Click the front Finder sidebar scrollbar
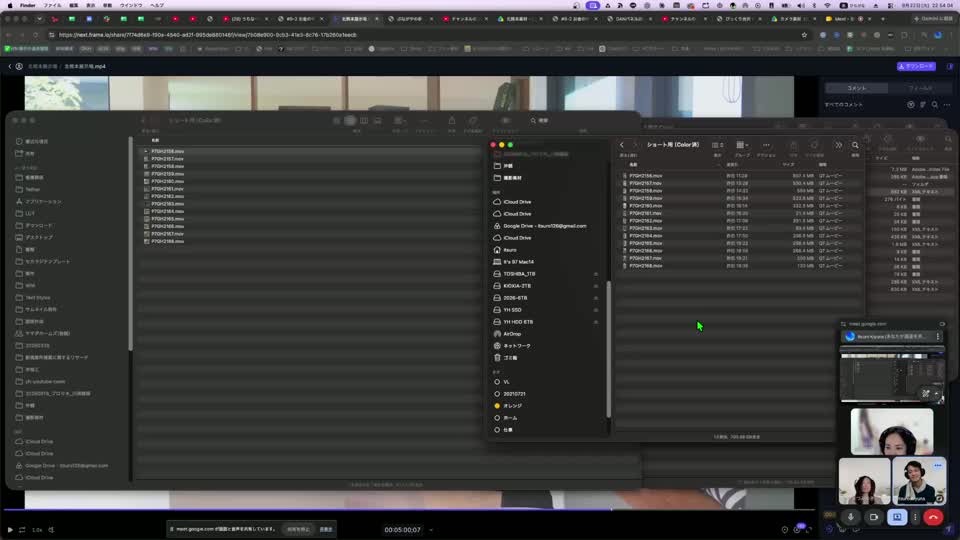 pos(609,349)
